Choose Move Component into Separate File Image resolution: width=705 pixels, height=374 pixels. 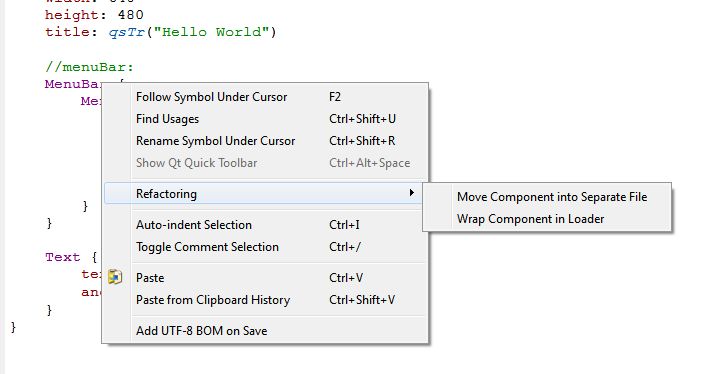547,197
